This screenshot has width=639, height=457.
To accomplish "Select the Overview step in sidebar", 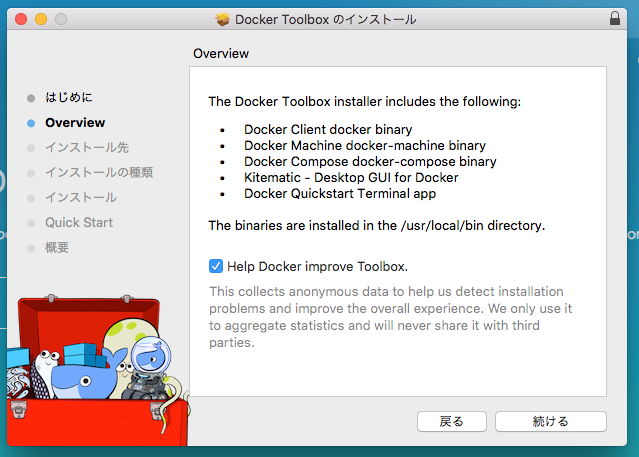I will coord(75,123).
